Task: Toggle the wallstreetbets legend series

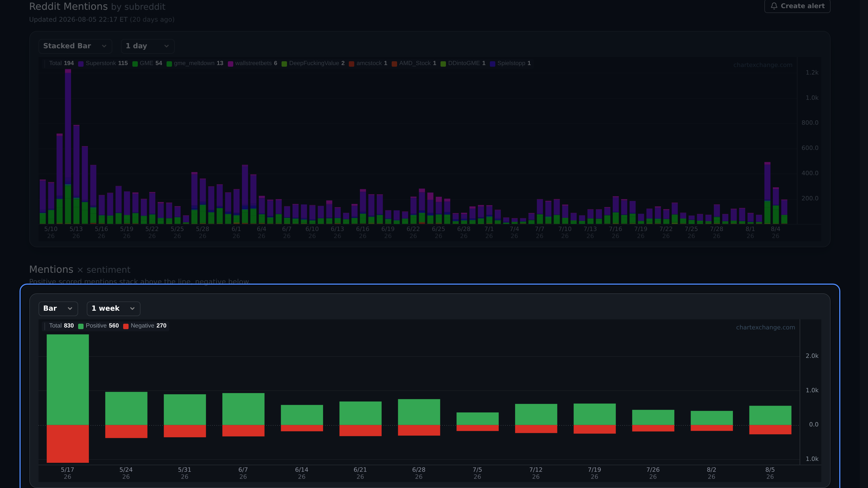Action: 252,63
